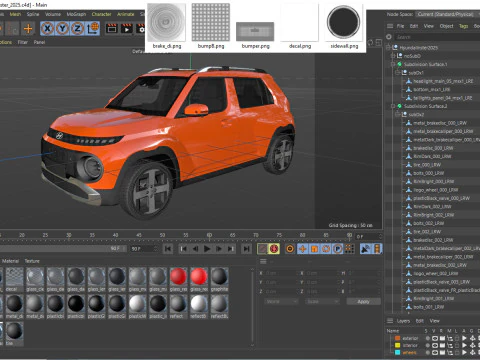The width and height of the screenshot is (480, 360).
Task: Click the Object Manager search filter icon
Action: point(389,37)
